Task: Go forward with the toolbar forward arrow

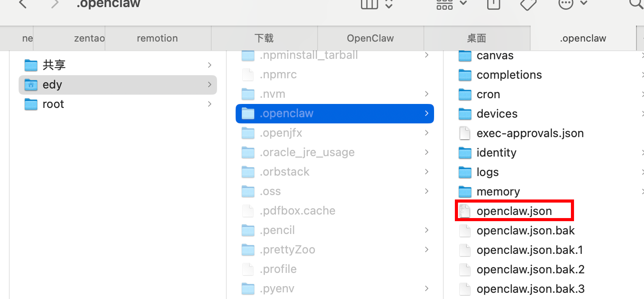Action: click(x=55, y=4)
